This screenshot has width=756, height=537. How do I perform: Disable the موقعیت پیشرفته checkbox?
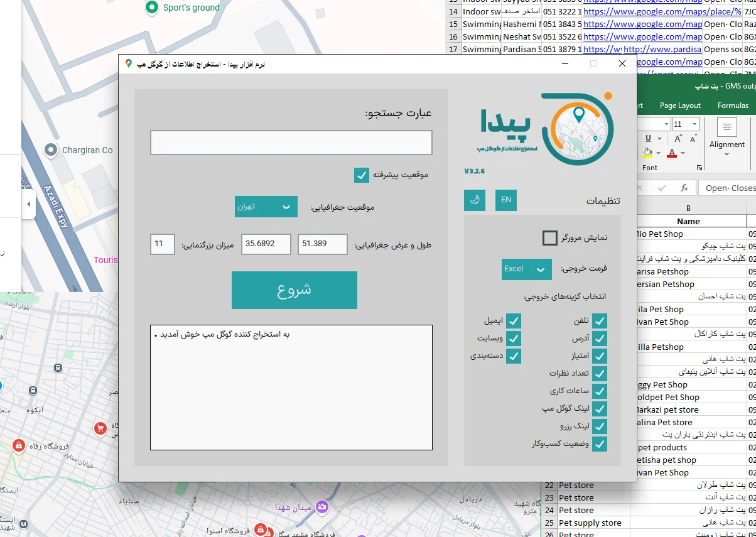(361, 175)
